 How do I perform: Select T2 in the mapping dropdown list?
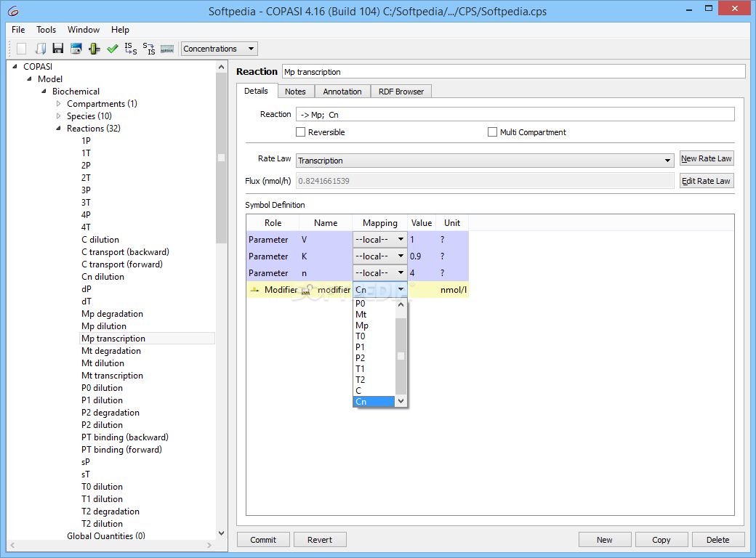[x=374, y=380]
